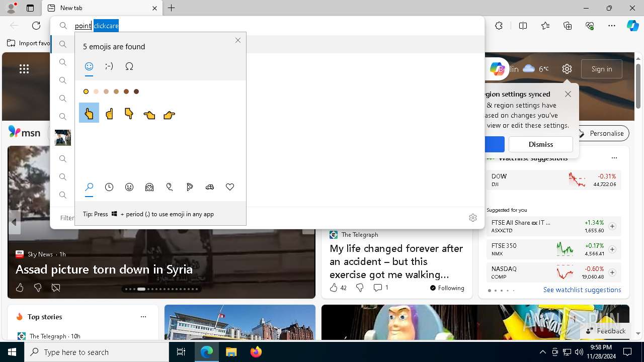Switch to the Emoji tab in picker
The image size is (644, 362).
89,66
